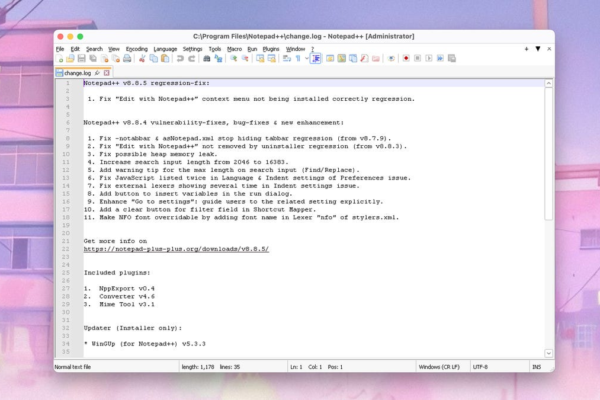Open Find using the binoculars icon
This screenshot has height=400, width=600.
[x=207, y=59]
